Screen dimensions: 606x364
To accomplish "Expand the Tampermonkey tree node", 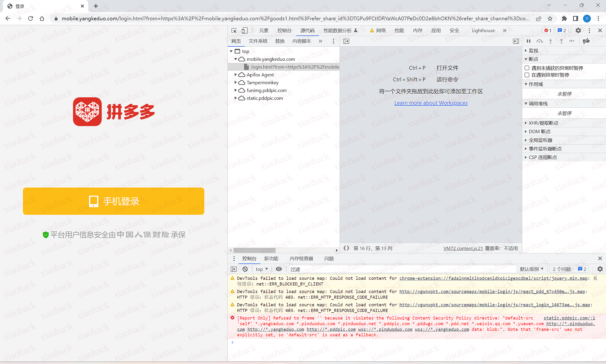I will coord(236,82).
